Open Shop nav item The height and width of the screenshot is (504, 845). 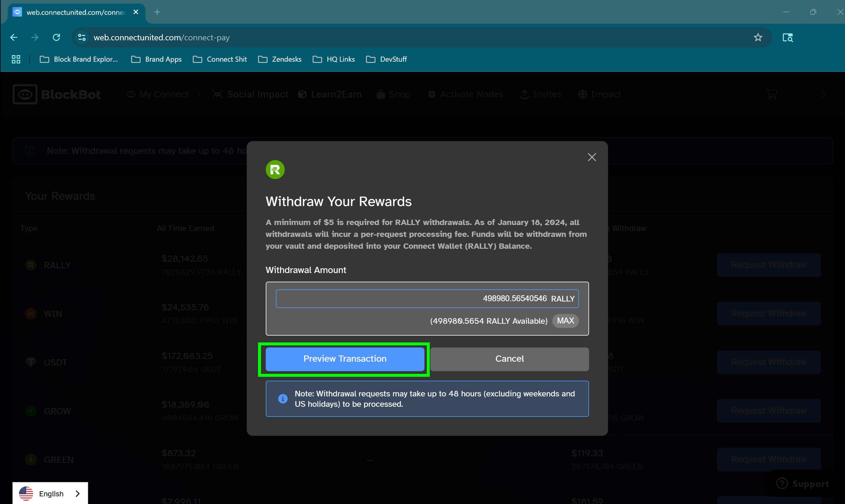point(394,94)
